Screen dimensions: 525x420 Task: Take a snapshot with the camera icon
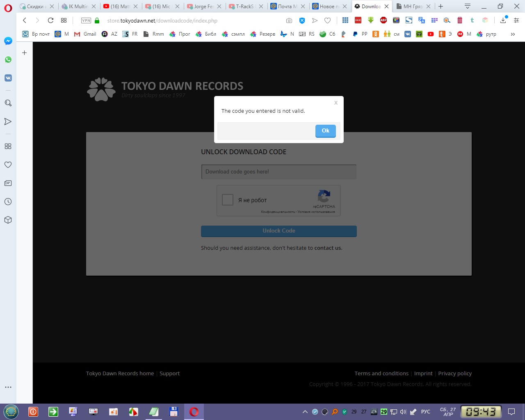pyautogui.click(x=289, y=21)
